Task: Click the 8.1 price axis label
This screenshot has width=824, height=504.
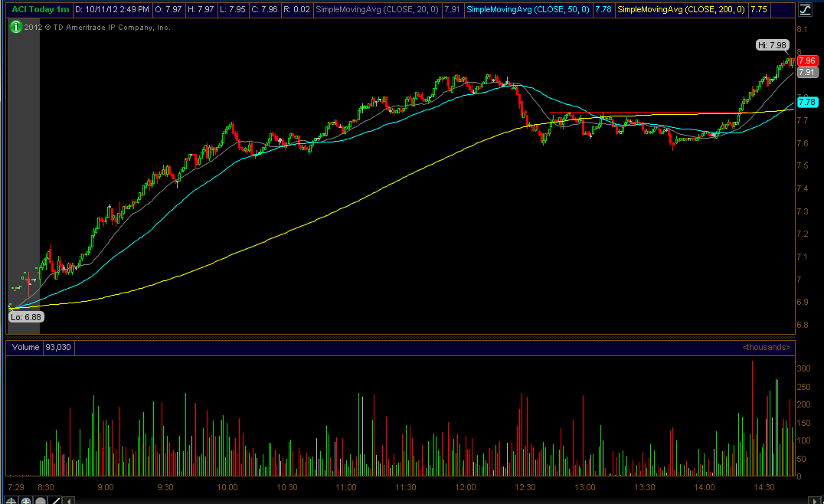Action: tap(803, 29)
